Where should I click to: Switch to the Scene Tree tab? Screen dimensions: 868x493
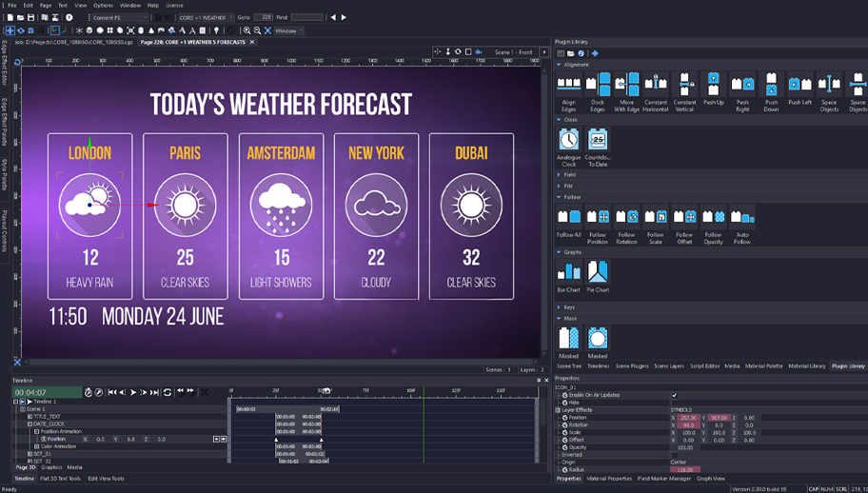569,365
